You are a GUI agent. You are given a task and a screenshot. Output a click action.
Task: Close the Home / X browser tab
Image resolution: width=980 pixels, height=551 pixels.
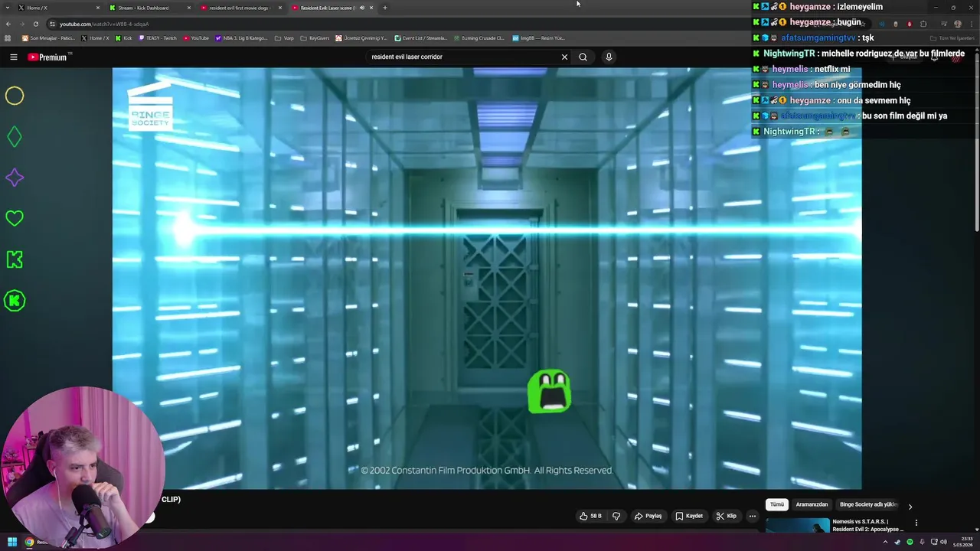(x=97, y=8)
